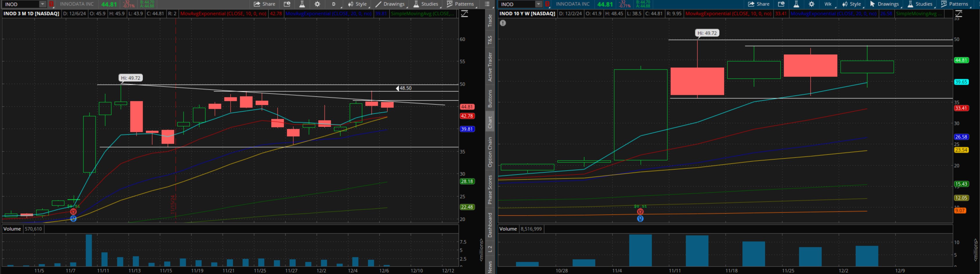Open Drawings menu on left daily chart

coord(390,4)
